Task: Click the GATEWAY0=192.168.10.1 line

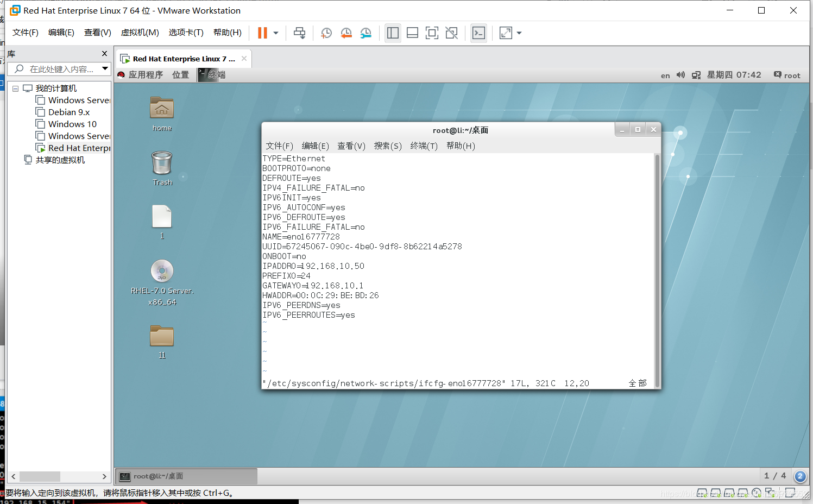Action: 313,286
